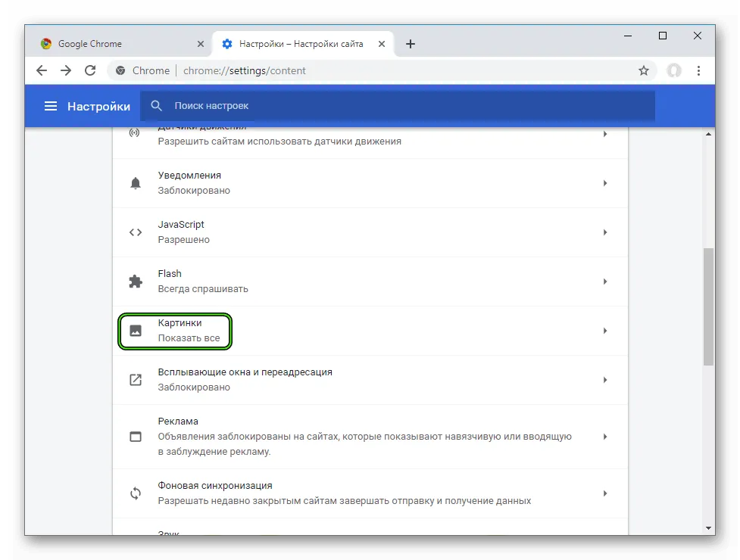Click the magnifier icon in settings search

click(x=156, y=106)
